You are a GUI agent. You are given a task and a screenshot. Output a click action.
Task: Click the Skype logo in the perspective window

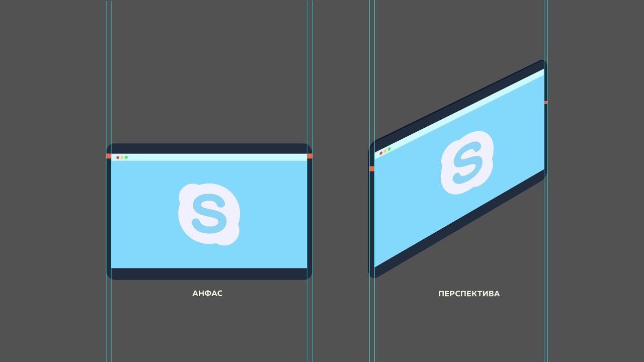[467, 162]
